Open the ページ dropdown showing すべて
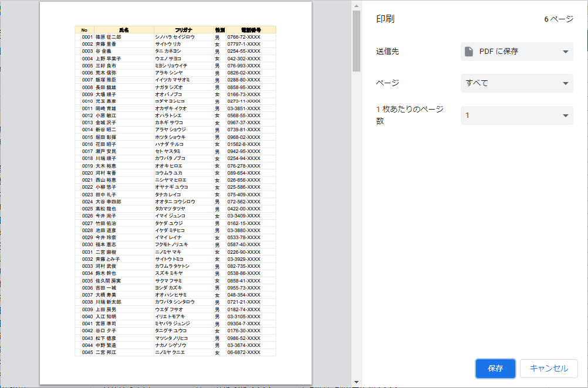The width and height of the screenshot is (588, 388). point(516,84)
